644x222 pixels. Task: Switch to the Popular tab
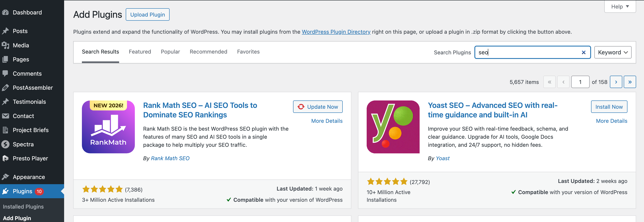pyautogui.click(x=170, y=52)
